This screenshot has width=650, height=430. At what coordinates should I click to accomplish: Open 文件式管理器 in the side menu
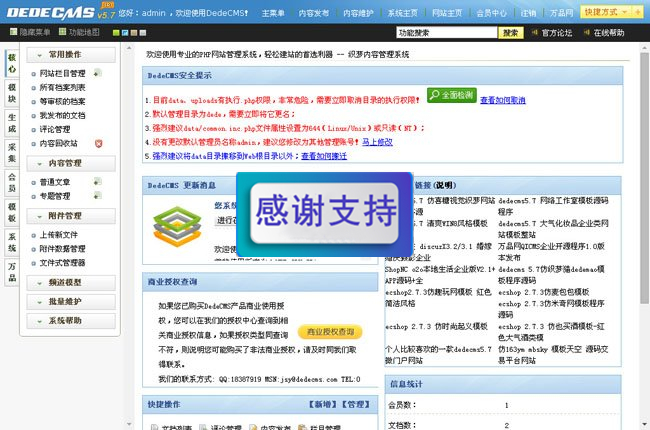click(63, 262)
